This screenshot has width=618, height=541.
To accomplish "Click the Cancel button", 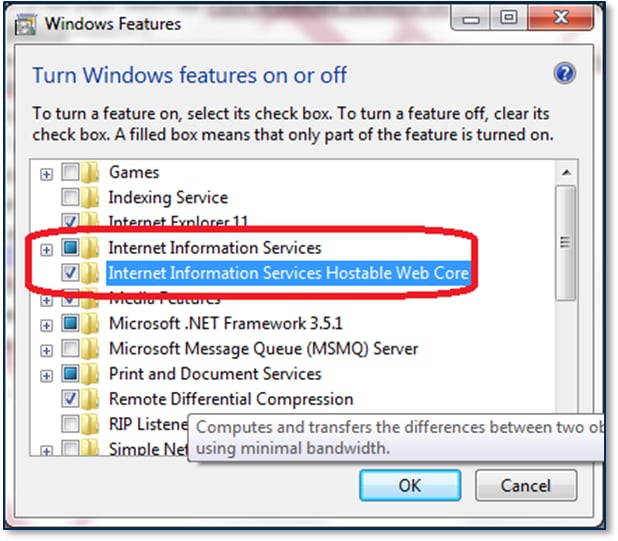I will (526, 485).
